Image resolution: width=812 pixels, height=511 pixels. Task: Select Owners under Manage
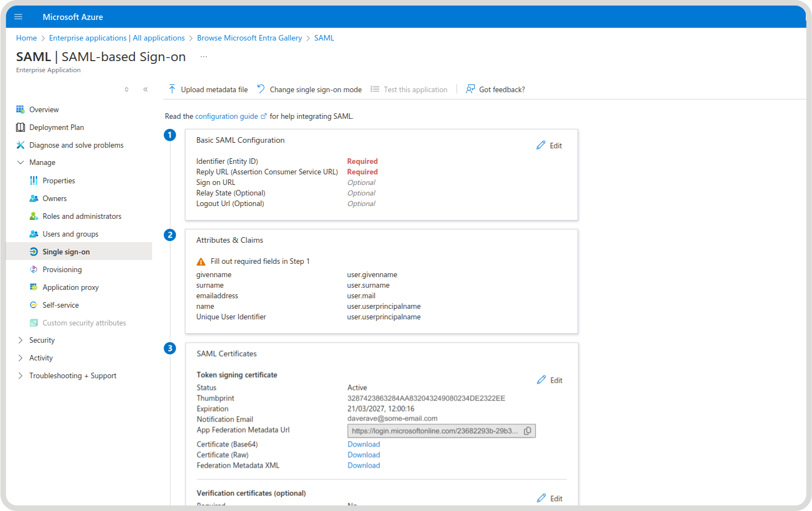[x=54, y=198]
